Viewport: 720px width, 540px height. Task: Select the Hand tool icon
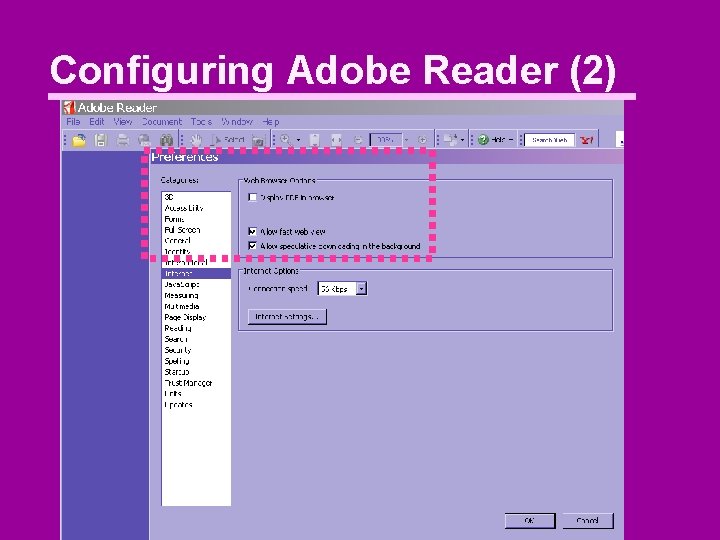(x=196, y=140)
